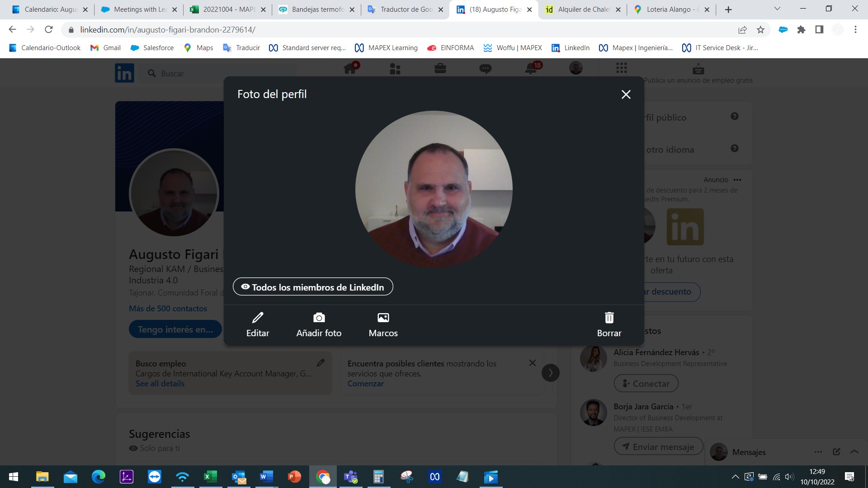Screen dimensions: 868x488
Task: Click the Editar pencil icon
Action: pyautogui.click(x=258, y=318)
